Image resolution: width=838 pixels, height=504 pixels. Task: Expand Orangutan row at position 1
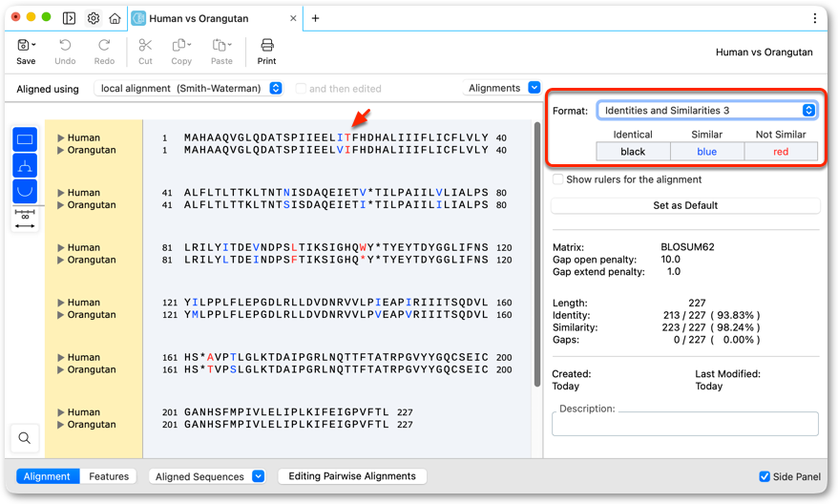point(61,150)
